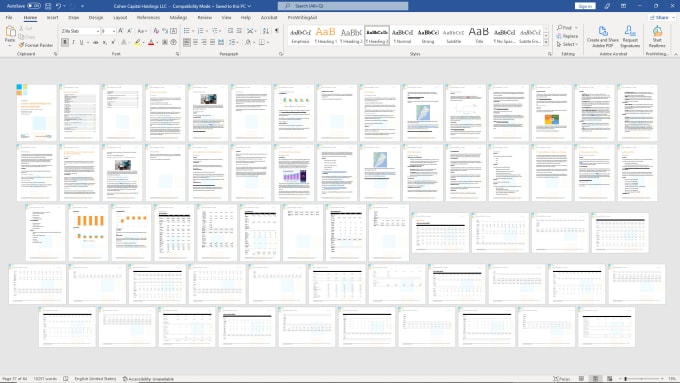Toggle Italic formatting

point(73,43)
